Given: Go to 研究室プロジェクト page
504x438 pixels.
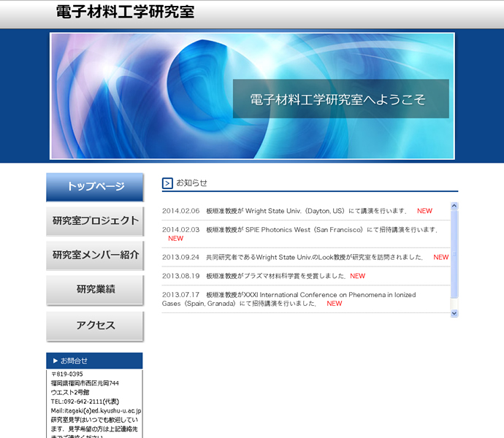Looking at the screenshot, I should (95, 221).
